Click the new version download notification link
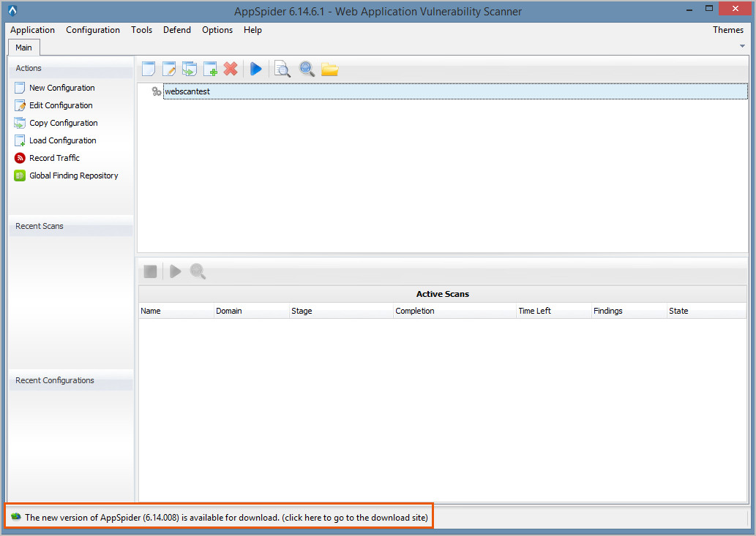 click(x=226, y=517)
